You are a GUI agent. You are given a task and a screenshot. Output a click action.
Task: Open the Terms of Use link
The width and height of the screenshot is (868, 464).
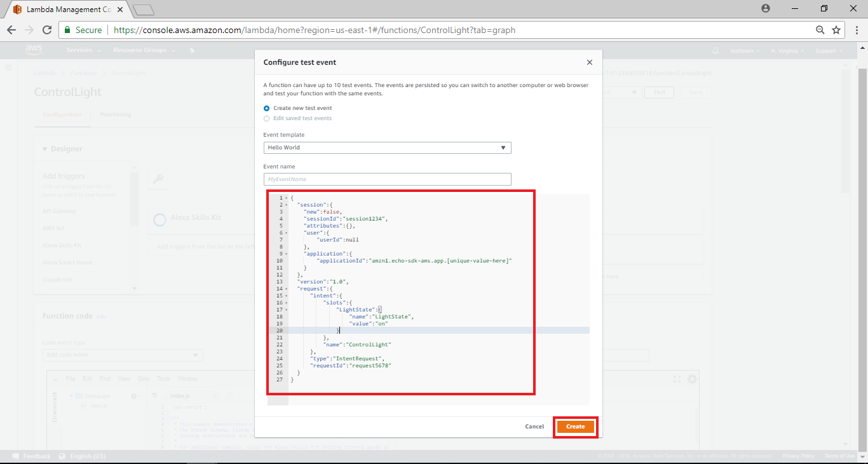(x=839, y=456)
